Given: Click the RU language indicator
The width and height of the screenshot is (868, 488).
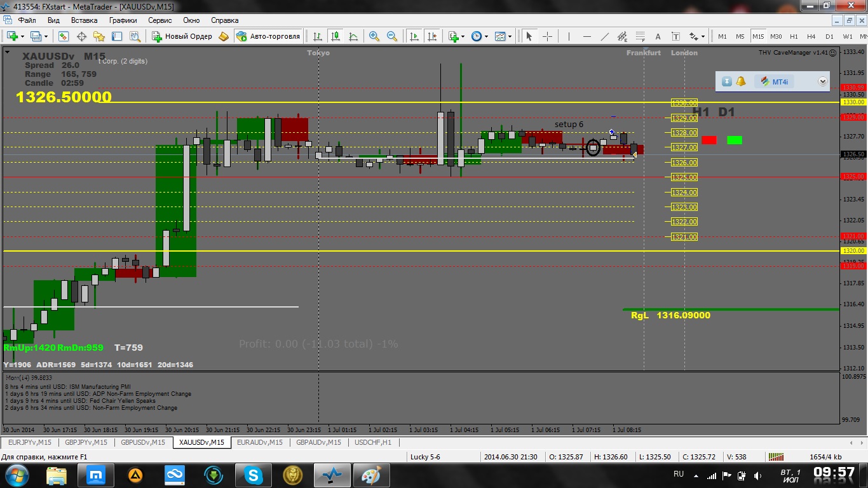Looking at the screenshot, I should [679, 475].
